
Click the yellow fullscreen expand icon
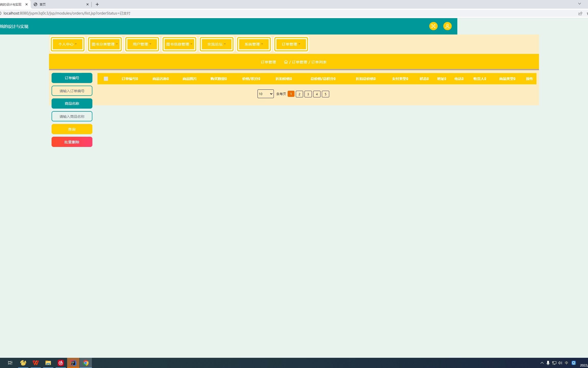433,26
